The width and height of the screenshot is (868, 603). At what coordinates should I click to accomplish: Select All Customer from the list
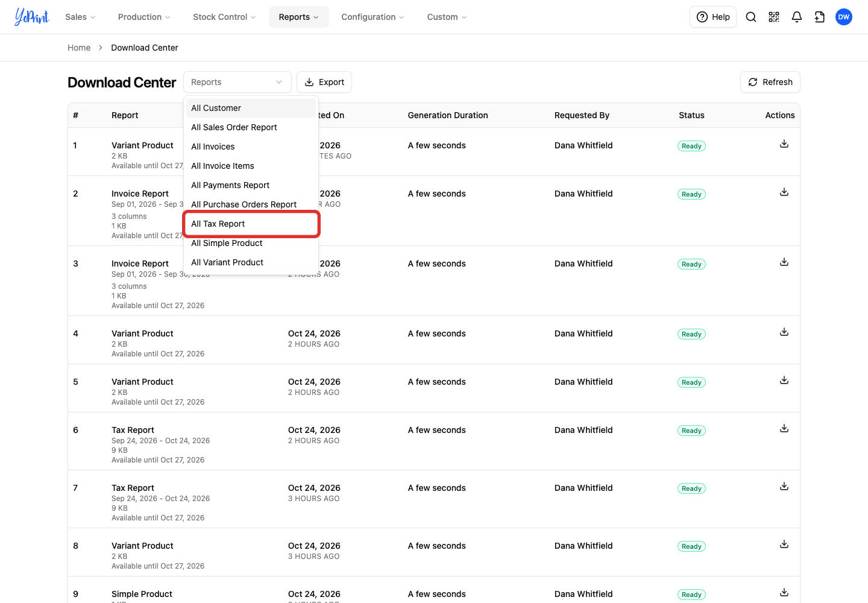click(251, 108)
